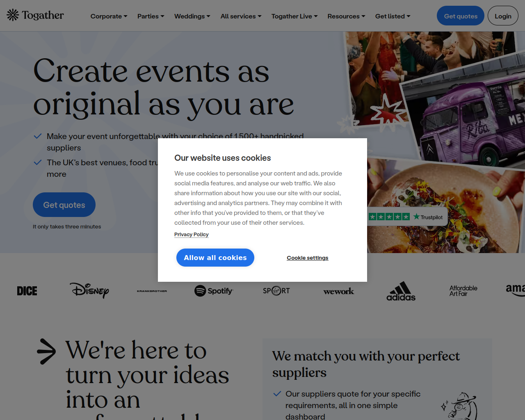The width and height of the screenshot is (525, 420).
Task: Click the Login button
Action: 503,16
